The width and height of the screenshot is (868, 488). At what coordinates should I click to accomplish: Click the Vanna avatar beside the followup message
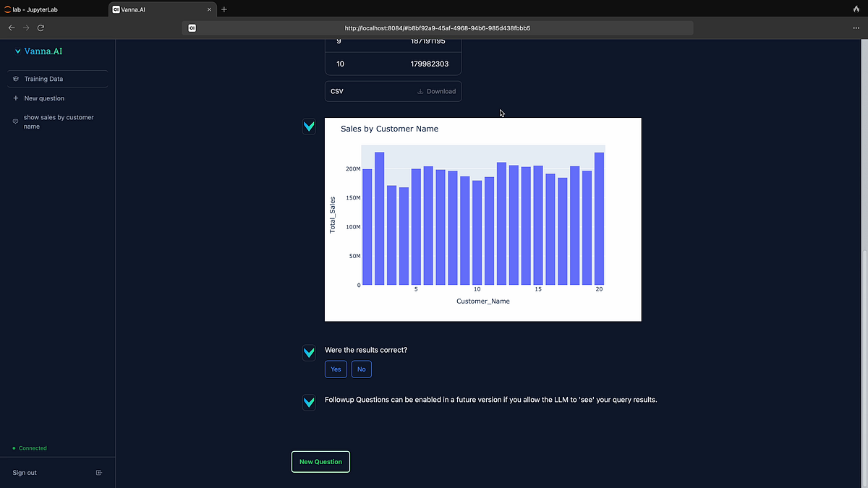tap(309, 402)
